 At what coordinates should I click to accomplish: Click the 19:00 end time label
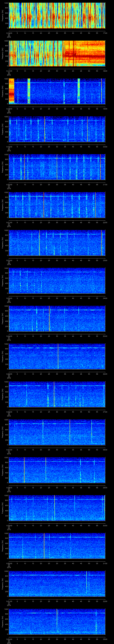pos(105,109)
